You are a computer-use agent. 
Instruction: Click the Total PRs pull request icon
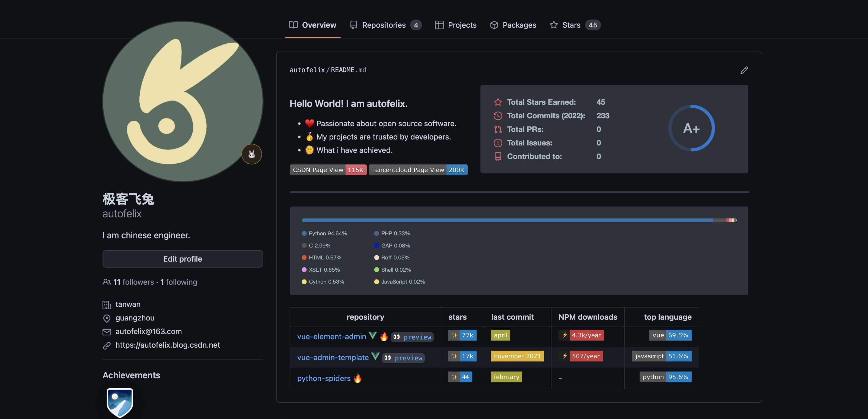pyautogui.click(x=498, y=129)
